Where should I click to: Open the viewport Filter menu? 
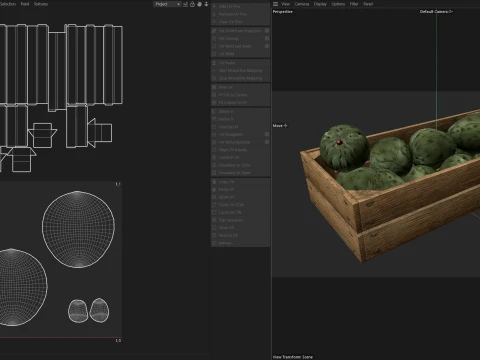(354, 4)
